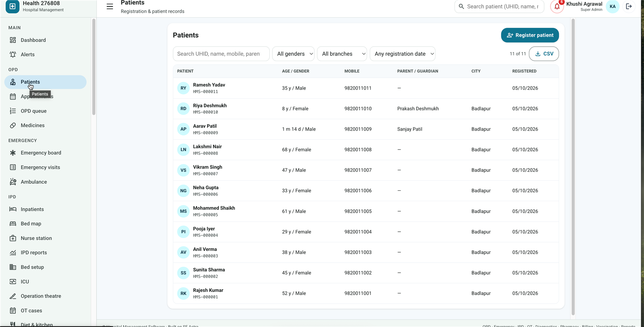Open the notifications bell icon
This screenshot has width=644, height=327.
click(x=557, y=6)
